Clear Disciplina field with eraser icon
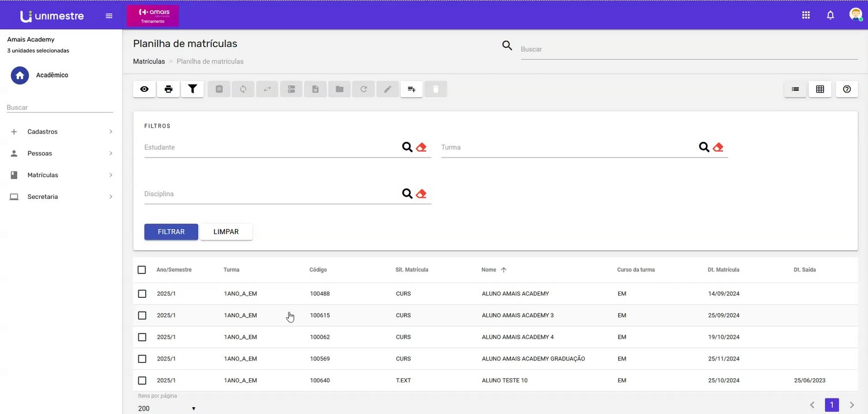 pyautogui.click(x=421, y=194)
